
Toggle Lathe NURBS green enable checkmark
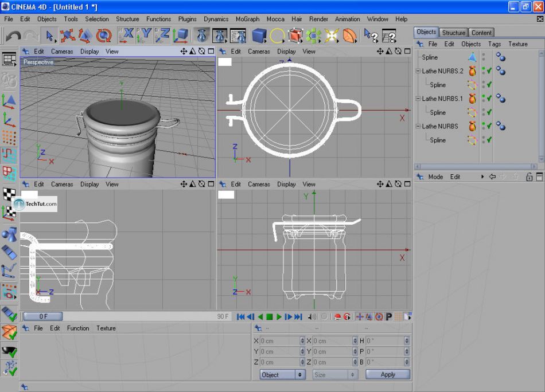(x=489, y=126)
